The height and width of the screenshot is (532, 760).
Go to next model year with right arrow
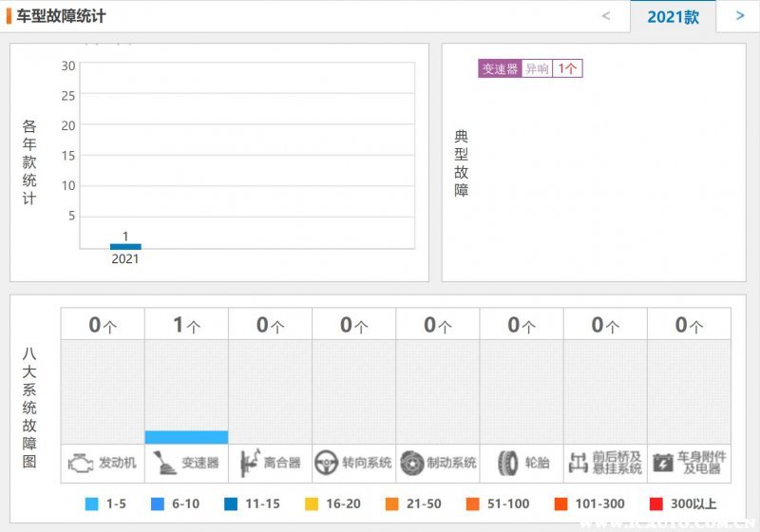pyautogui.click(x=740, y=16)
